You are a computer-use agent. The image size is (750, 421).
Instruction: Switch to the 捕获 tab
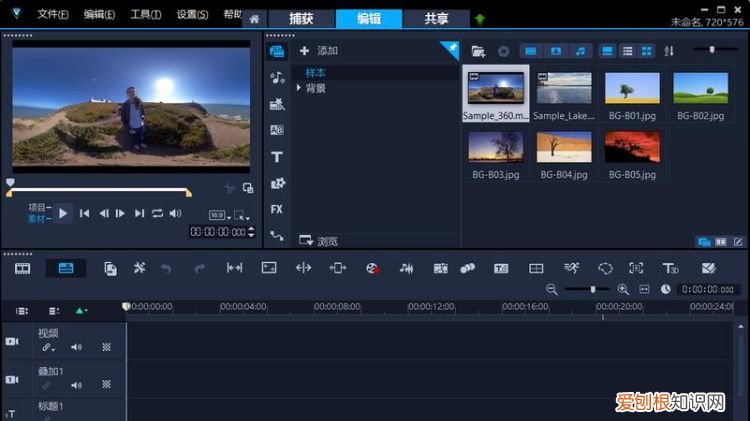(301, 18)
